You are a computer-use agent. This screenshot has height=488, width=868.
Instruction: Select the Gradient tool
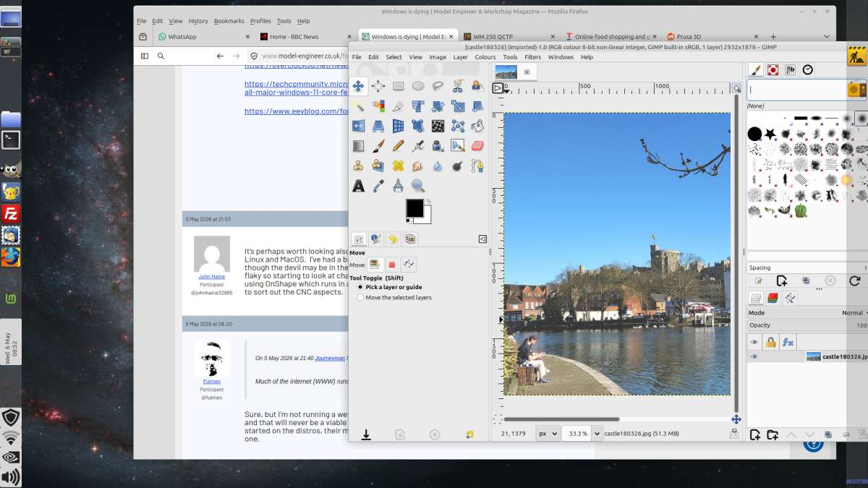point(358,146)
